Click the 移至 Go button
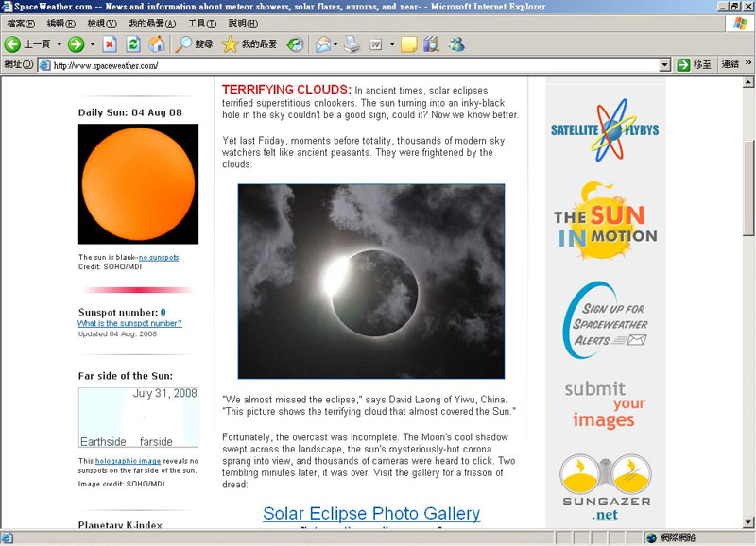 pos(695,65)
